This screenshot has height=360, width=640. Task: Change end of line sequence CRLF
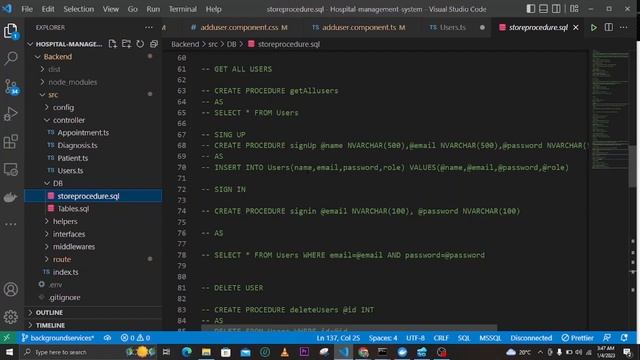pos(441,338)
